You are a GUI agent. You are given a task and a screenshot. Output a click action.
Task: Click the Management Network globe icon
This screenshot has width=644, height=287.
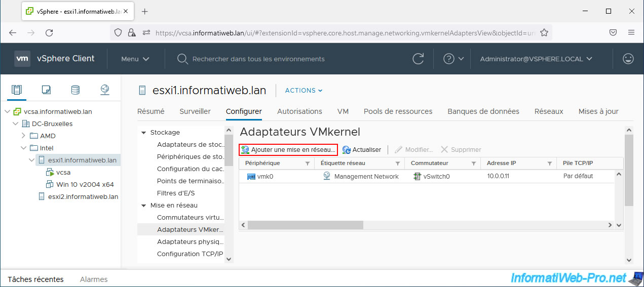pyautogui.click(x=327, y=176)
